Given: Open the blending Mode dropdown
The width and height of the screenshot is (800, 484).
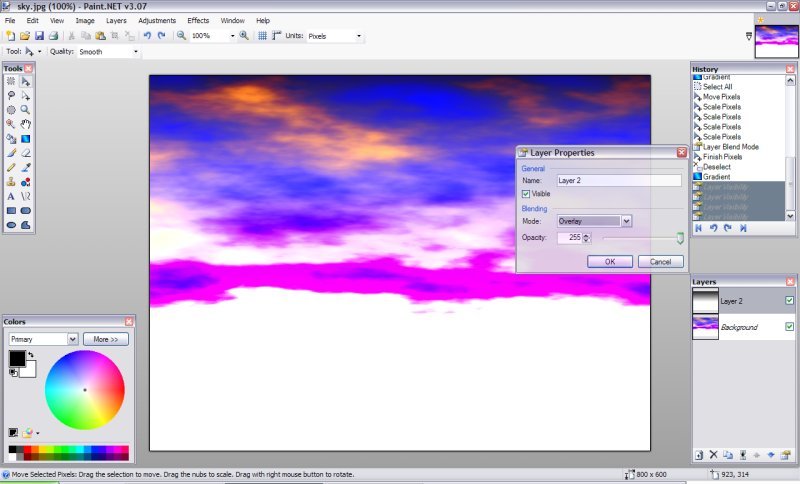Looking at the screenshot, I should pyautogui.click(x=626, y=221).
